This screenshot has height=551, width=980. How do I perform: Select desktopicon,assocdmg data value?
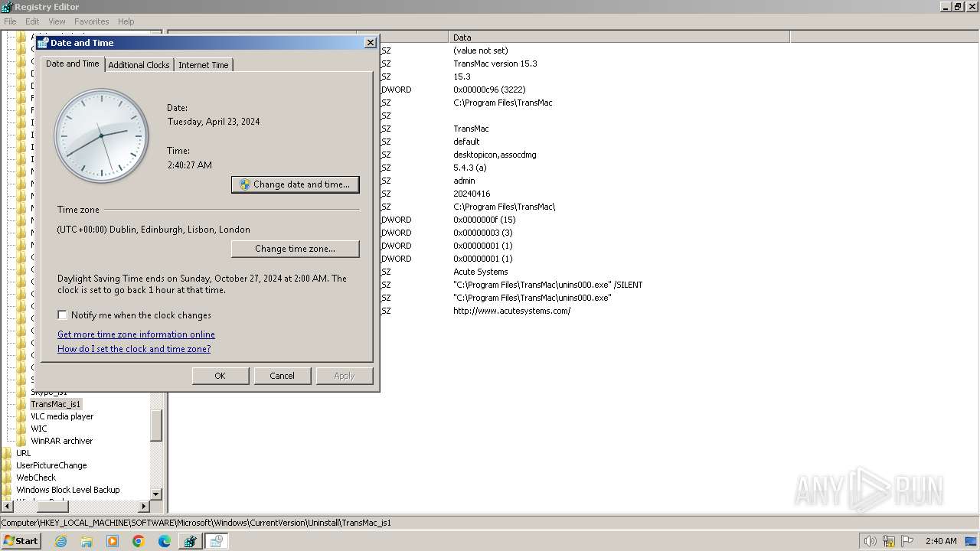coord(495,155)
